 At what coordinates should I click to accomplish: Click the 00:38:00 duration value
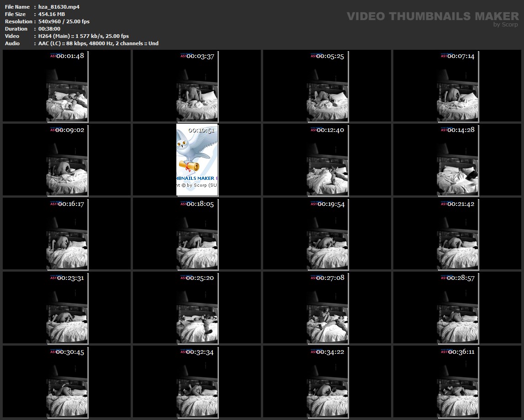[49, 29]
